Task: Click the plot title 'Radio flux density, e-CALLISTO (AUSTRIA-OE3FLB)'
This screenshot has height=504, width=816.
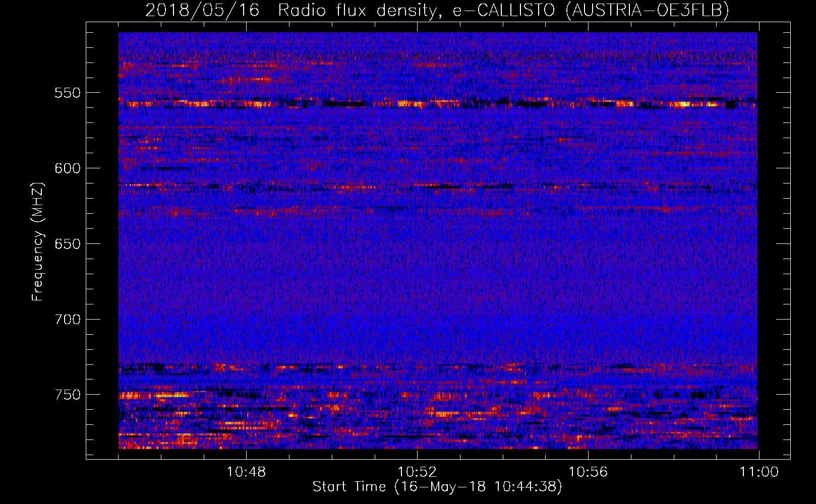Action: [x=503, y=10]
